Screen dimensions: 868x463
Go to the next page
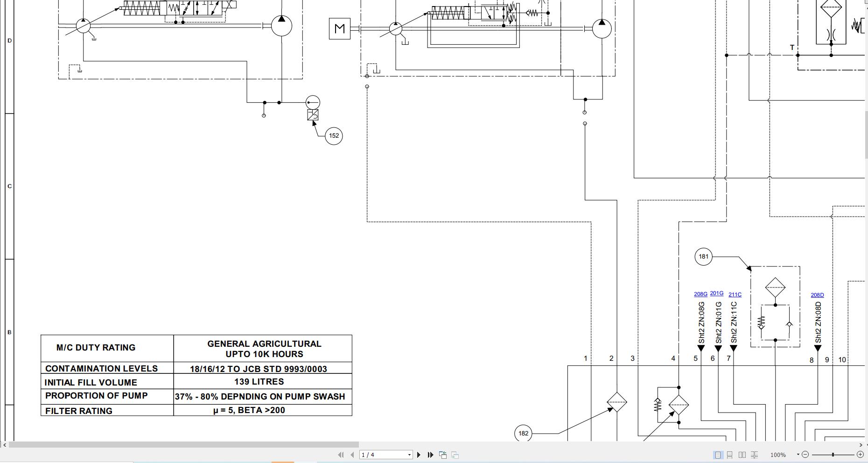tap(419, 455)
